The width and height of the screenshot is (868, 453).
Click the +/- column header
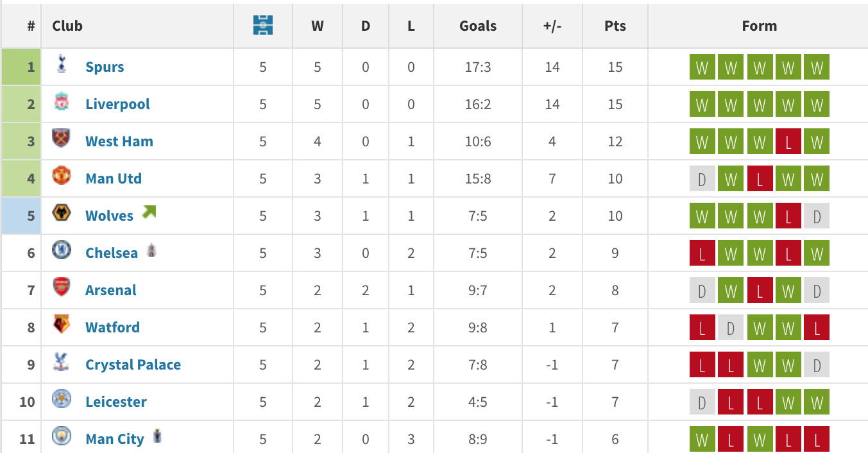(552, 26)
